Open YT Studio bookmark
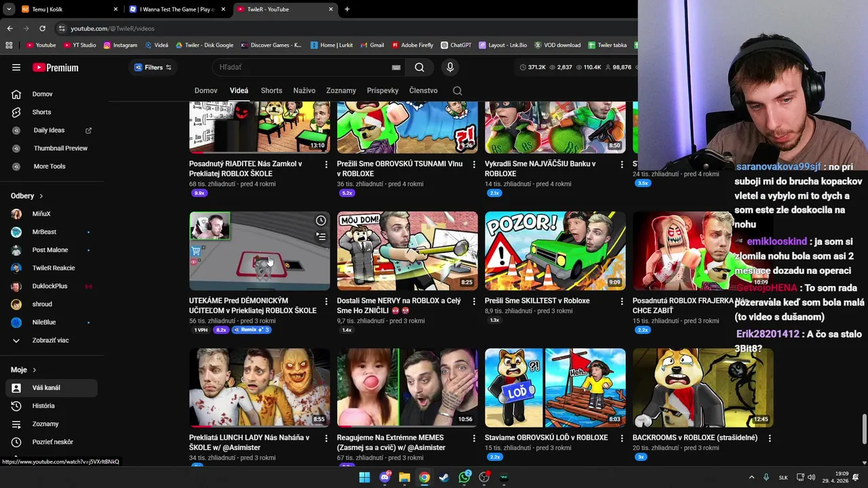The image size is (868, 488). tap(79, 45)
